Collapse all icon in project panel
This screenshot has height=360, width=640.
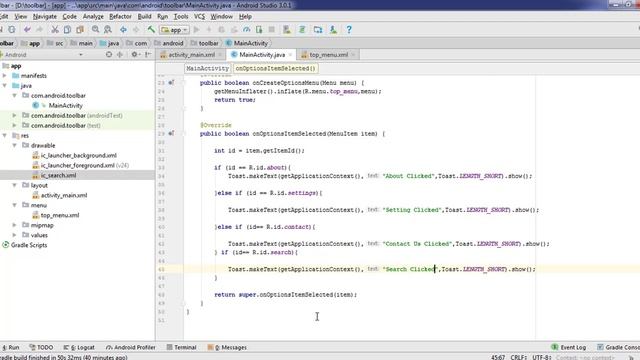pyautogui.click(x=120, y=54)
